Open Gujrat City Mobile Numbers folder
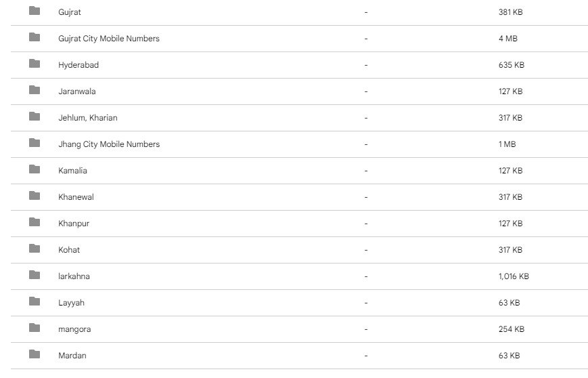 (109, 39)
